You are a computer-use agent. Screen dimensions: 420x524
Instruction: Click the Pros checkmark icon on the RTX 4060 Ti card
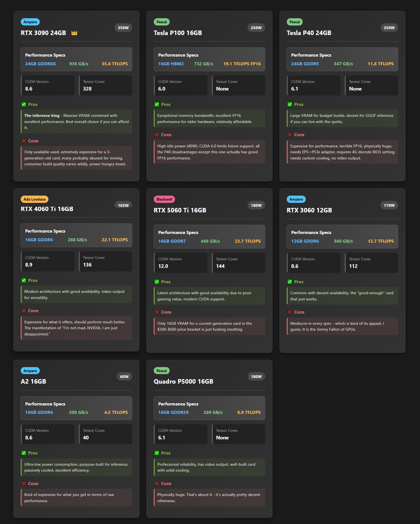point(24,280)
